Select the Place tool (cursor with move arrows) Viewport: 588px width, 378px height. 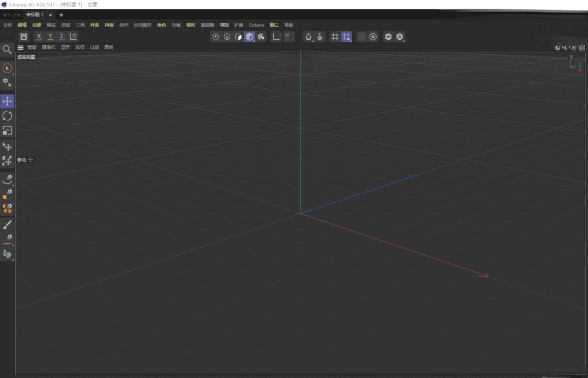[x=7, y=147]
